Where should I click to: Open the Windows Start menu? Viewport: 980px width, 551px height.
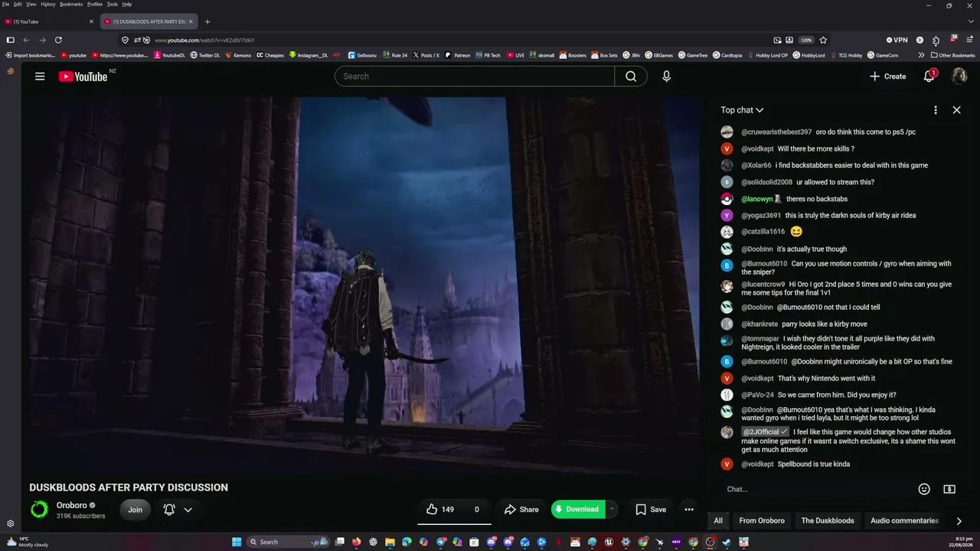click(x=237, y=542)
